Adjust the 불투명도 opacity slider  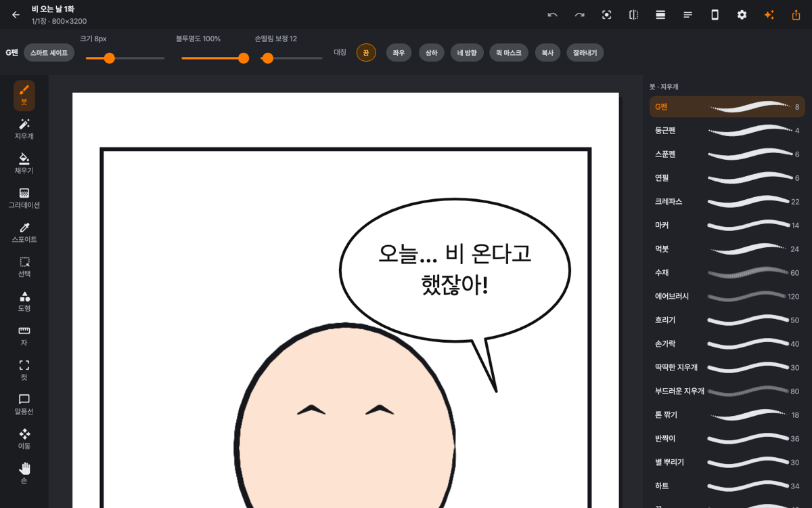tap(215, 58)
